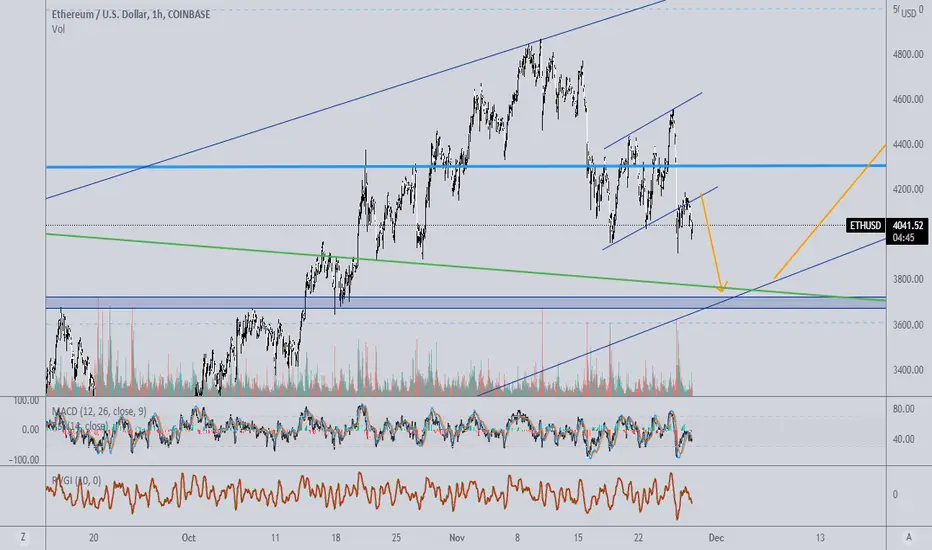Click the ETHUSD price line label

pyautogui.click(x=865, y=225)
